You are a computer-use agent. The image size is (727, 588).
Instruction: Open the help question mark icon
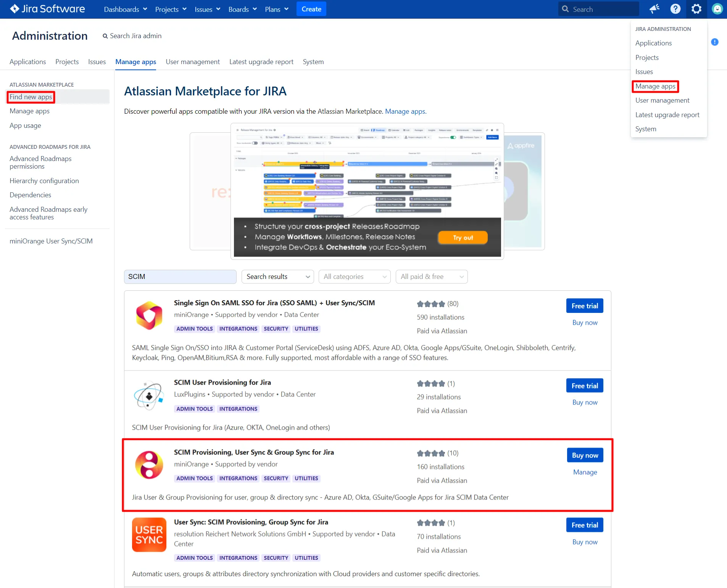click(x=675, y=9)
